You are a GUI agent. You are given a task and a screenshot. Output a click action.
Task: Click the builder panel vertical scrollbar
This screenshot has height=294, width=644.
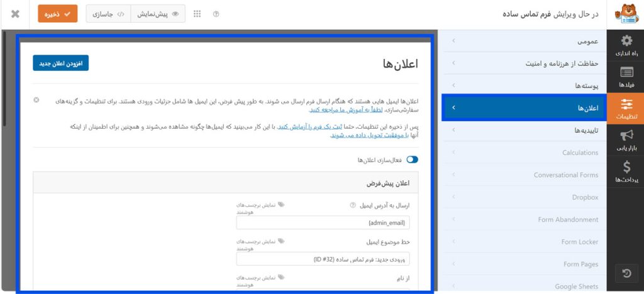pyautogui.click(x=4, y=78)
